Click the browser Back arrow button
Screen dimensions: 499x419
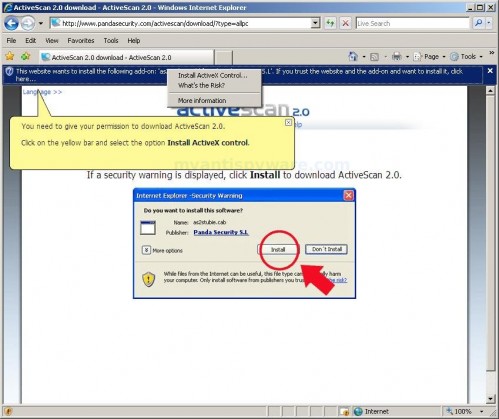[12, 23]
